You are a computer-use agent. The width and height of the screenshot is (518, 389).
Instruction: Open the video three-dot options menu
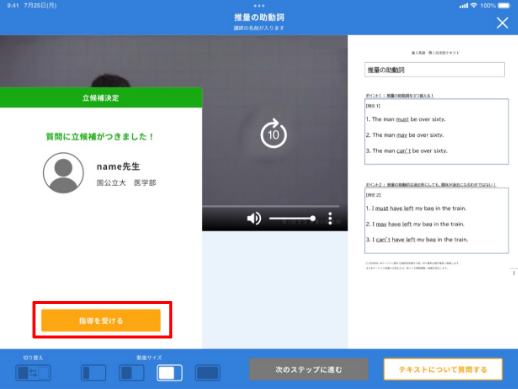click(330, 219)
